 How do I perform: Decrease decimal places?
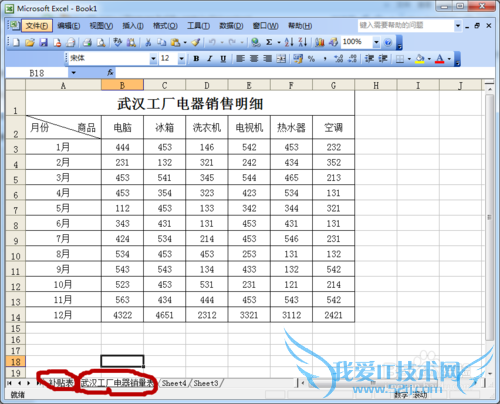click(x=352, y=59)
